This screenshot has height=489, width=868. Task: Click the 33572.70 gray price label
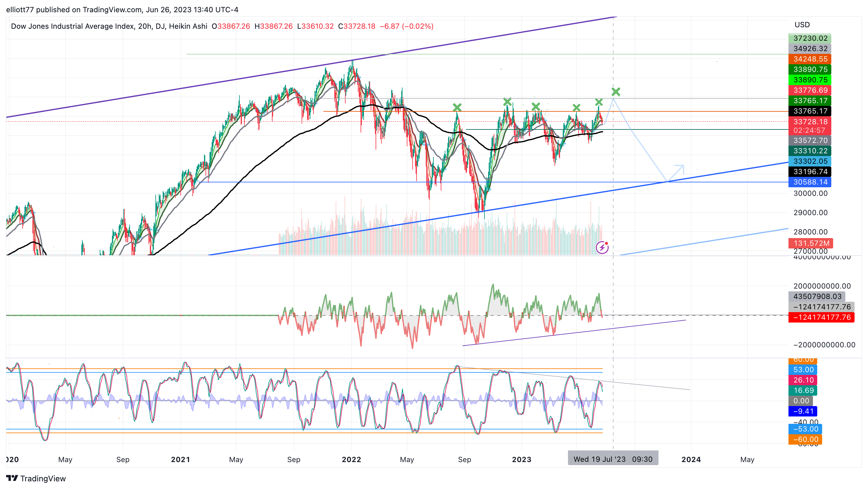click(x=810, y=140)
